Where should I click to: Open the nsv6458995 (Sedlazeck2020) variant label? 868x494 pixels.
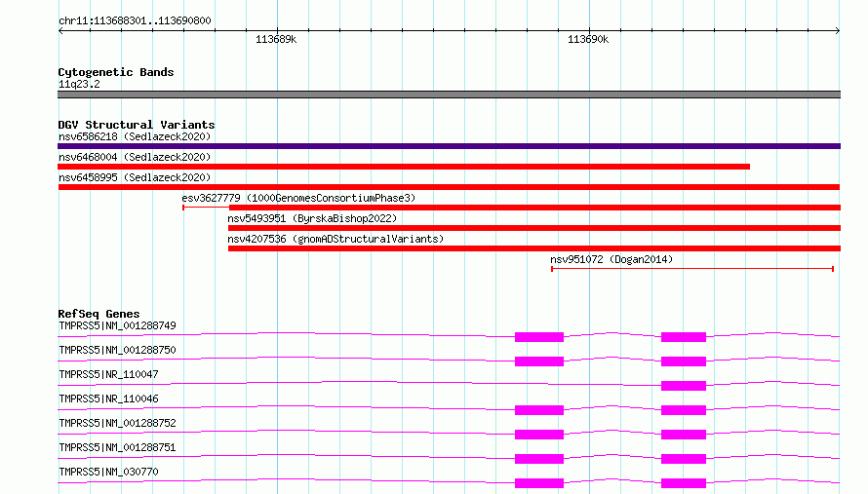click(x=135, y=177)
